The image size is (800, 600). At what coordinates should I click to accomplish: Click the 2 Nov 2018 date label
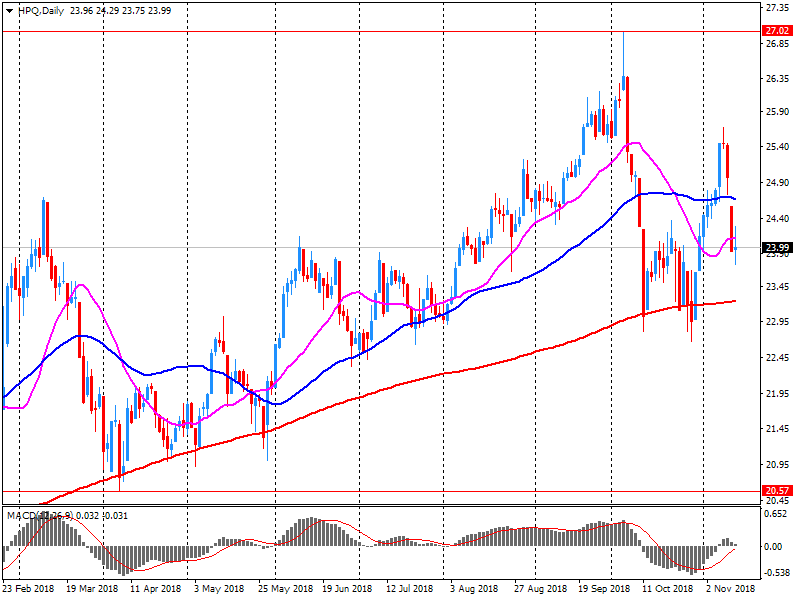730,589
